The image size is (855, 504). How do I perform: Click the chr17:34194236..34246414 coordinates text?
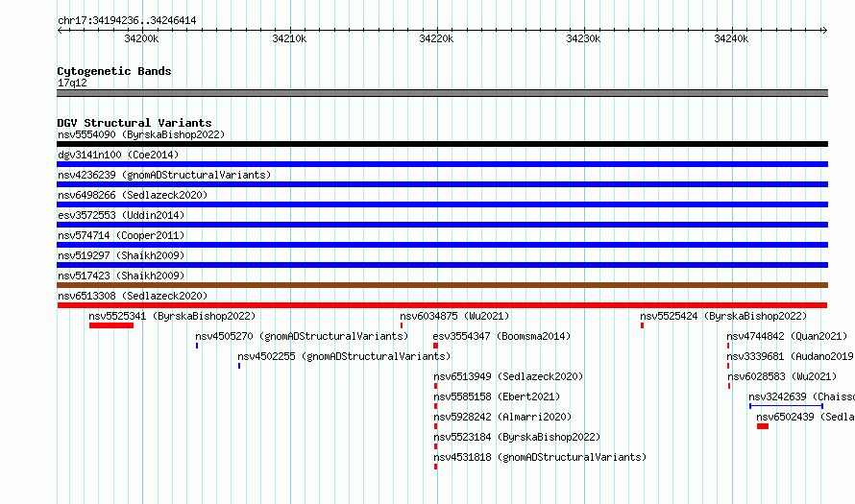click(x=127, y=20)
